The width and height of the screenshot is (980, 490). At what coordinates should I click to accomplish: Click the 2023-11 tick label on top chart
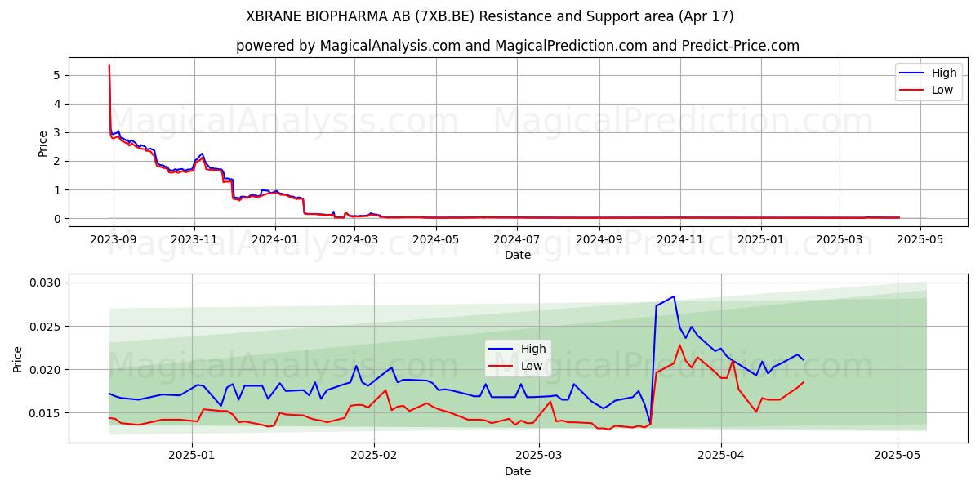pos(194,239)
